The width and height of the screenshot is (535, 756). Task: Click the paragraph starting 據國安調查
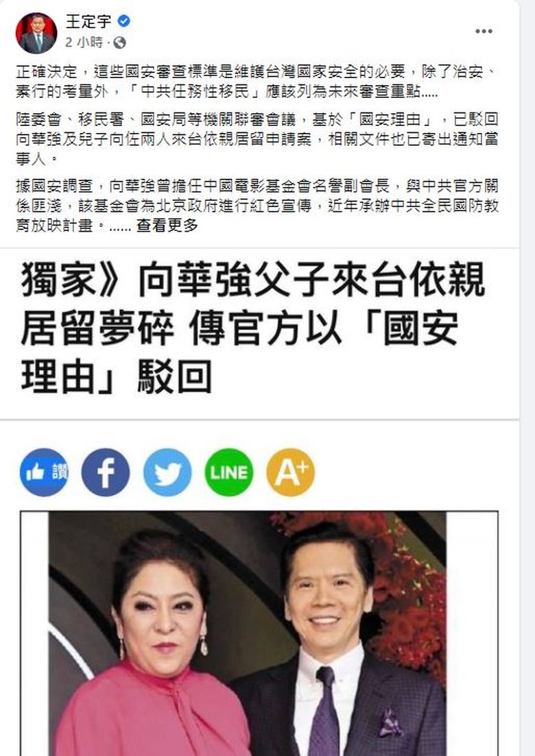coord(257,206)
